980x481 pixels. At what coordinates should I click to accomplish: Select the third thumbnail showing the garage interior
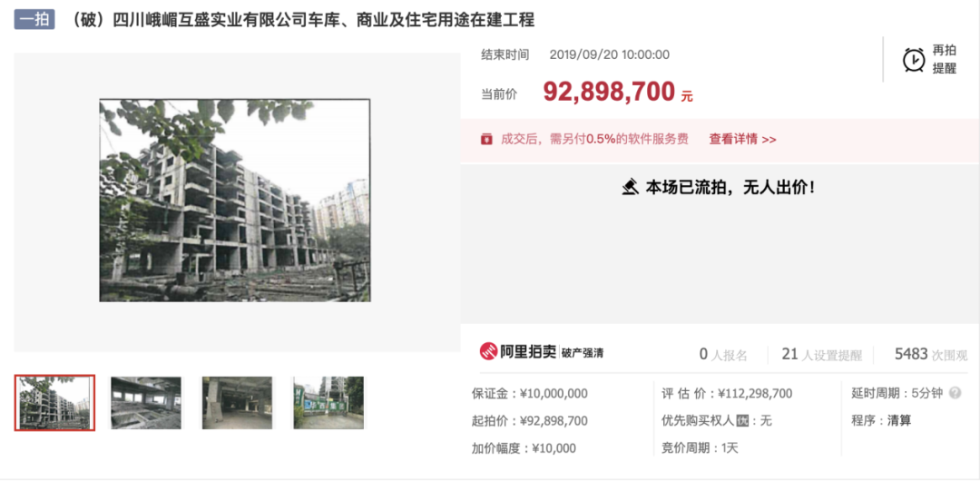(238, 403)
